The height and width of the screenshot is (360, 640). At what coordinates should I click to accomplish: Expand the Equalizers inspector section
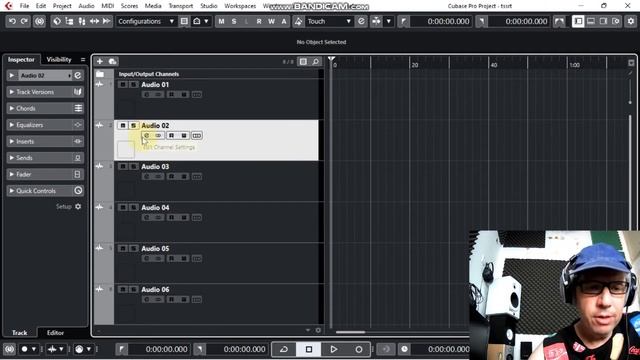pyautogui.click(x=45, y=125)
